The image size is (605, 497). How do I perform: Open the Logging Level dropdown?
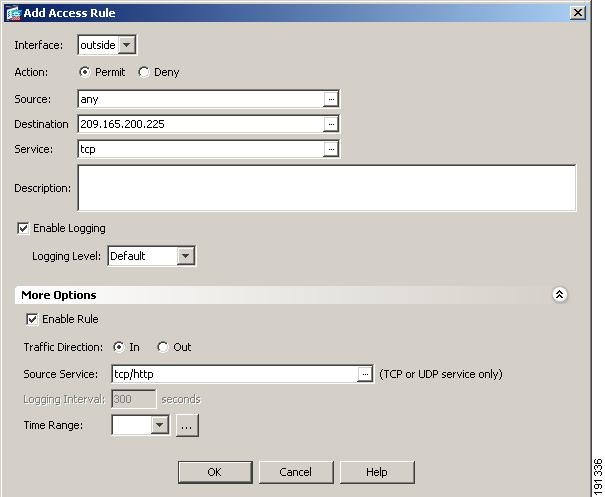186,256
